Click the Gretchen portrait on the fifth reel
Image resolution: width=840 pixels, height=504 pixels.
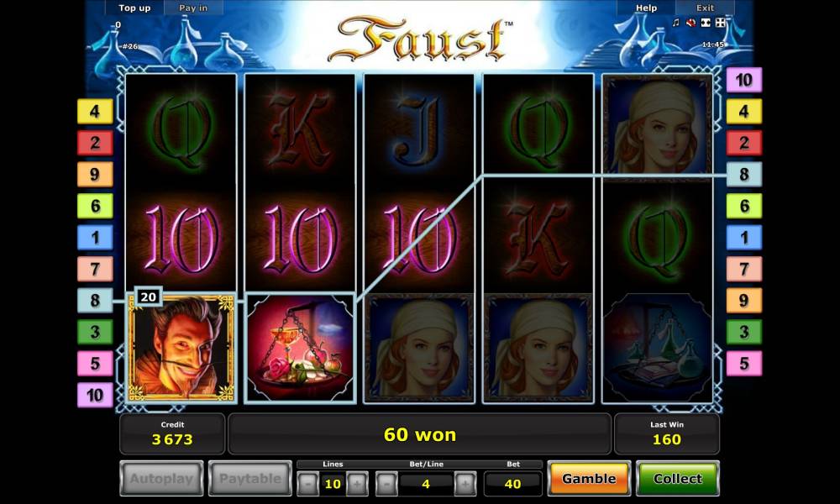658,126
